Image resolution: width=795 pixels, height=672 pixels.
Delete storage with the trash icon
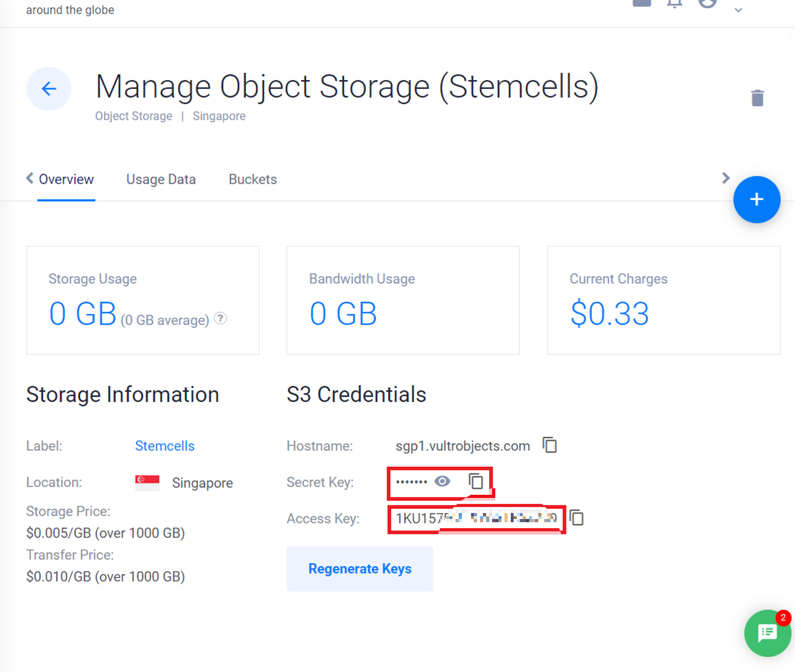point(757,98)
